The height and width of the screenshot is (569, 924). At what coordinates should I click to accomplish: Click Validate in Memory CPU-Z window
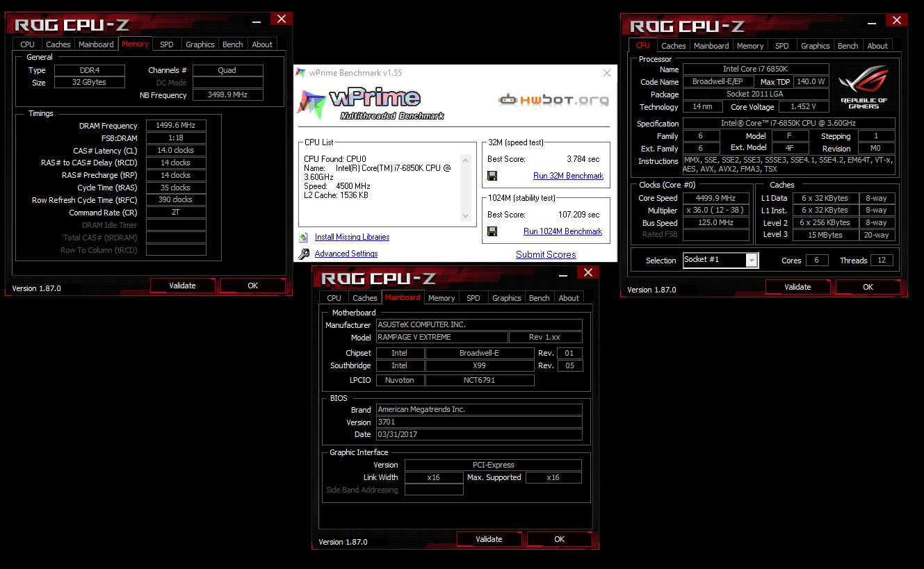click(x=183, y=286)
